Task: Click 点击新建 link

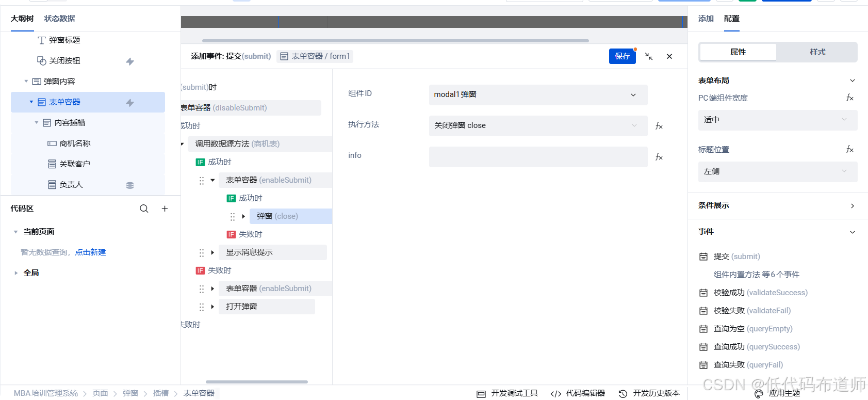Action: pos(91,252)
